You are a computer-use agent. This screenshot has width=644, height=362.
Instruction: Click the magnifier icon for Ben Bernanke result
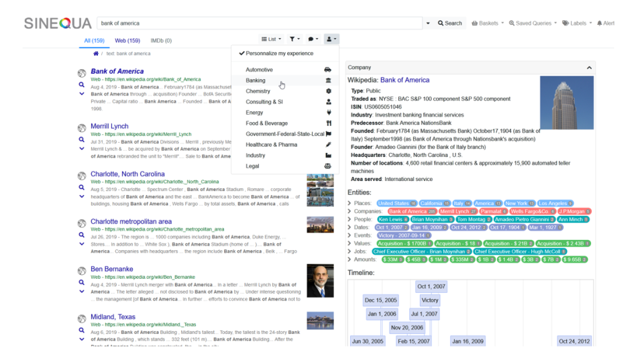click(x=81, y=282)
